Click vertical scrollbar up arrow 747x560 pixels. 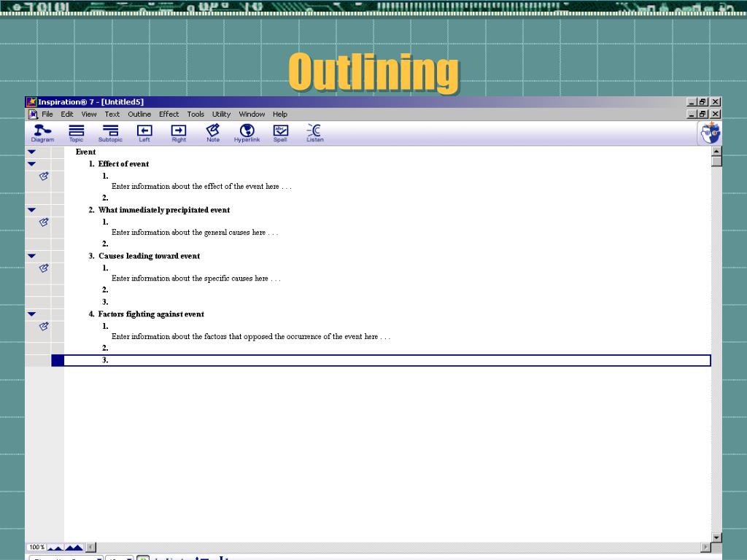(716, 152)
